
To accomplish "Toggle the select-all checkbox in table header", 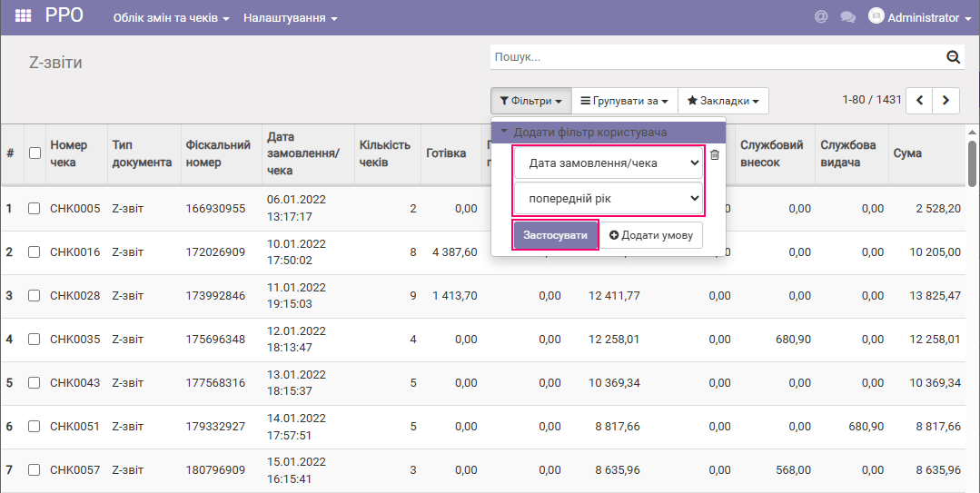I will click(x=35, y=153).
